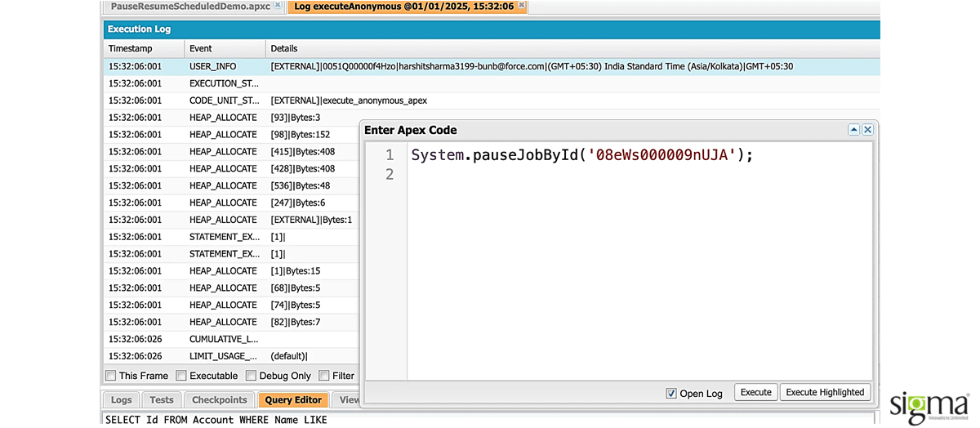Viewport: 980px width, 428px height.
Task: Select the Query Editor tab
Action: [x=293, y=400]
